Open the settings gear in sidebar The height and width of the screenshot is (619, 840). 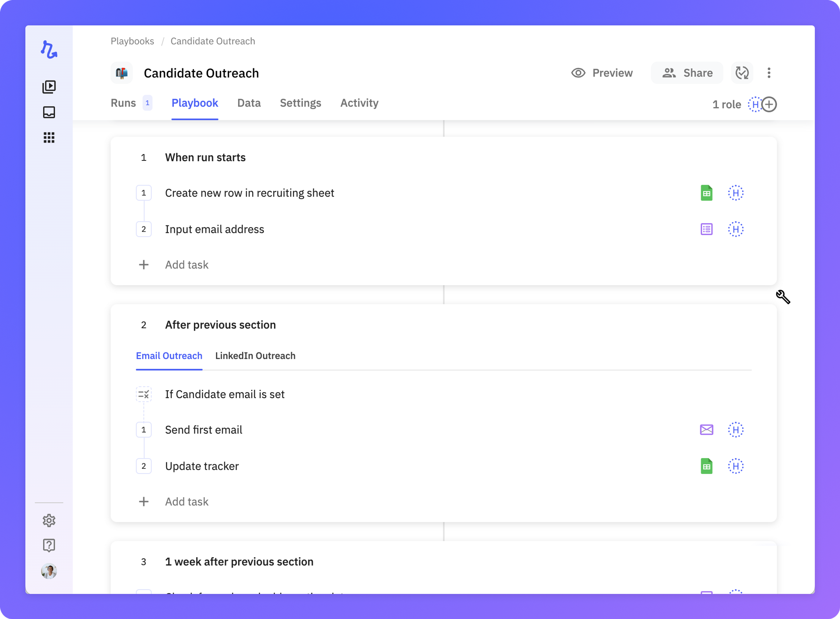click(x=49, y=521)
